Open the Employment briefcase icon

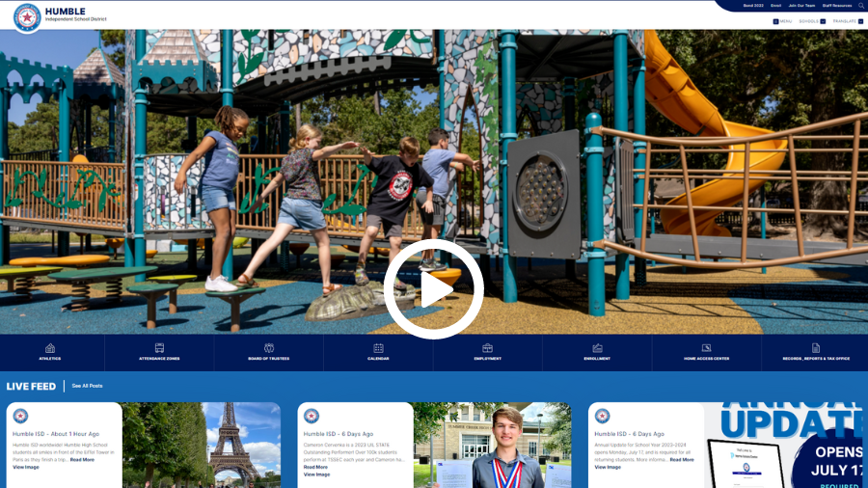pos(487,348)
